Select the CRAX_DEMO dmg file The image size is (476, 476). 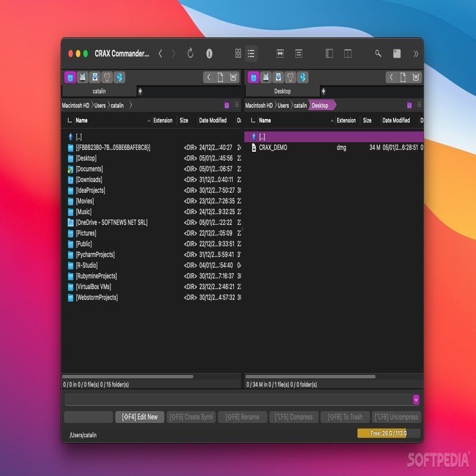click(x=334, y=148)
